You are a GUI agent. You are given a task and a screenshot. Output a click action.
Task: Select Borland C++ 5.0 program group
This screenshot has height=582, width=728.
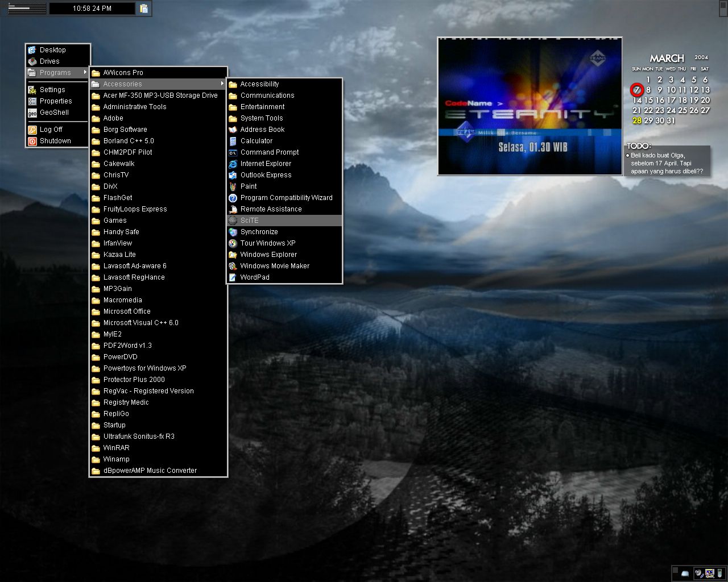point(159,141)
